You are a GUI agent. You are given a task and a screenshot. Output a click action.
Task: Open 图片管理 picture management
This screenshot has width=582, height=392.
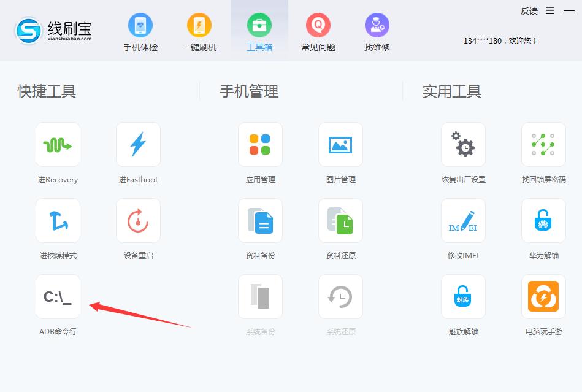pyautogui.click(x=340, y=145)
